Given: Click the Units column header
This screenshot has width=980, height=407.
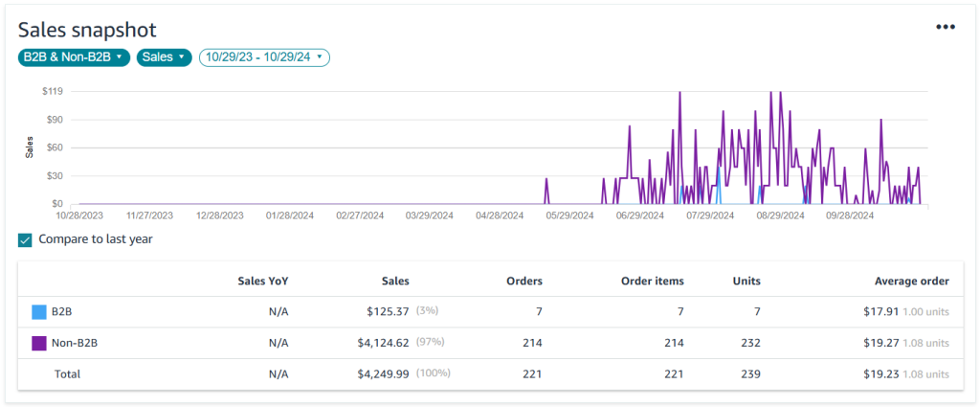Looking at the screenshot, I should [746, 281].
